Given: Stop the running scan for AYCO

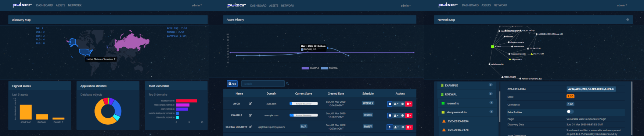Looking at the screenshot, I should [x=390, y=104].
